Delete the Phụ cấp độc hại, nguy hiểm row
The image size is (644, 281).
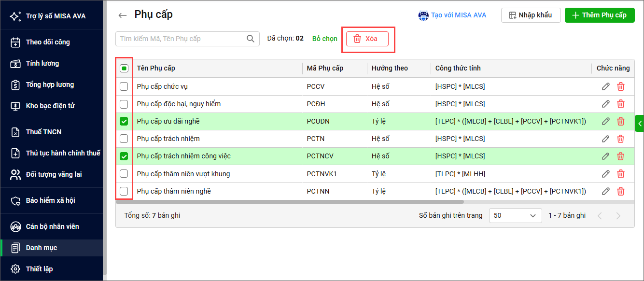pos(621,104)
